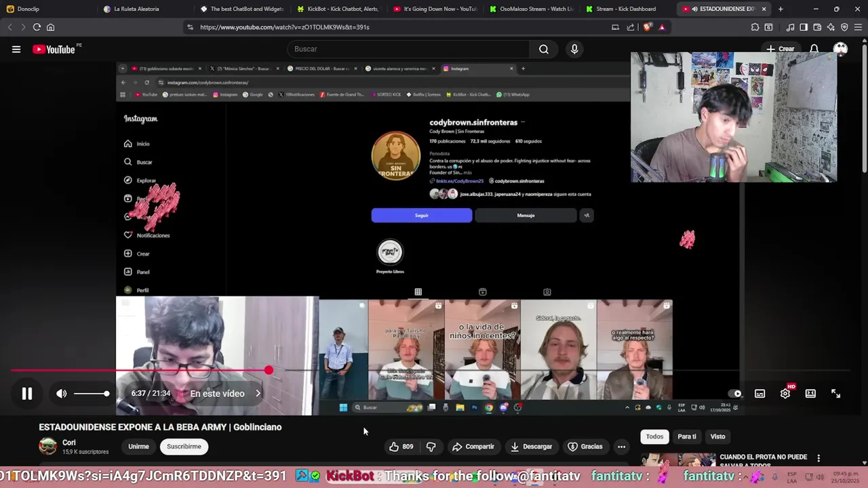
Task: Open more actions three-dot menu
Action: 621,447
